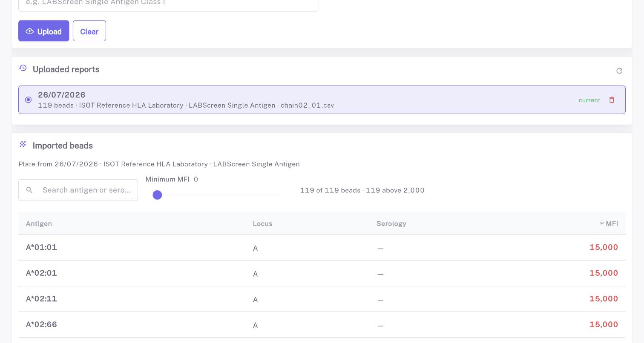The height and width of the screenshot is (343, 644).
Task: Refresh the uploaded reports list
Action: [x=619, y=71]
